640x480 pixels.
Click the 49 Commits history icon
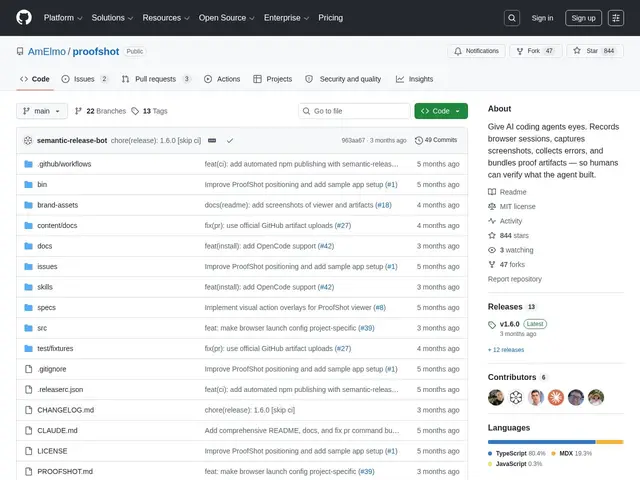coord(419,140)
